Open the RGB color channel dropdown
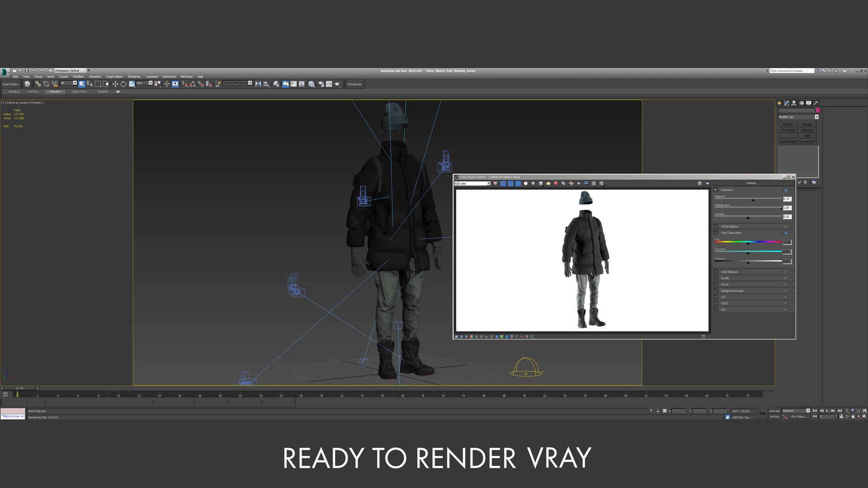This screenshot has height=488, width=868. pos(472,183)
